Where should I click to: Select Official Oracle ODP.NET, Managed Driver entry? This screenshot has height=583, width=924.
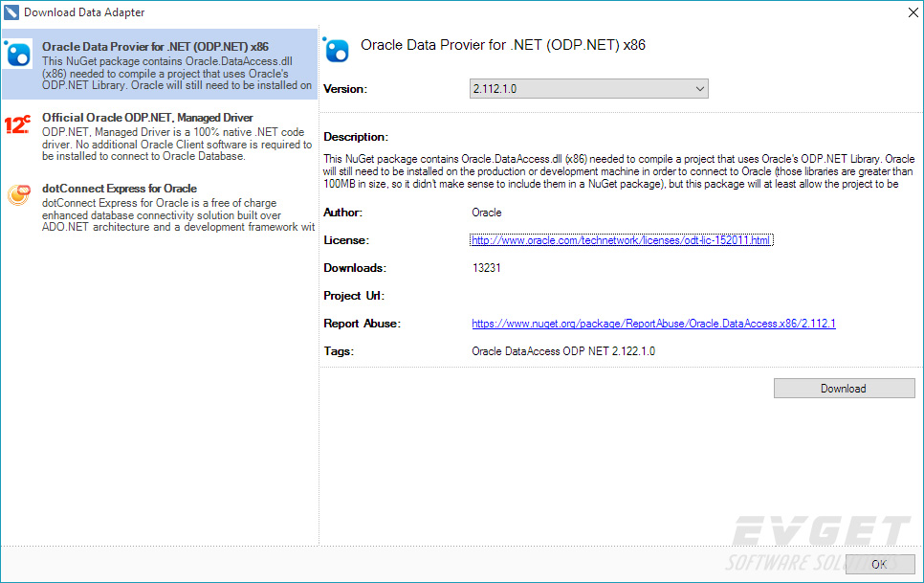pyautogui.click(x=160, y=136)
